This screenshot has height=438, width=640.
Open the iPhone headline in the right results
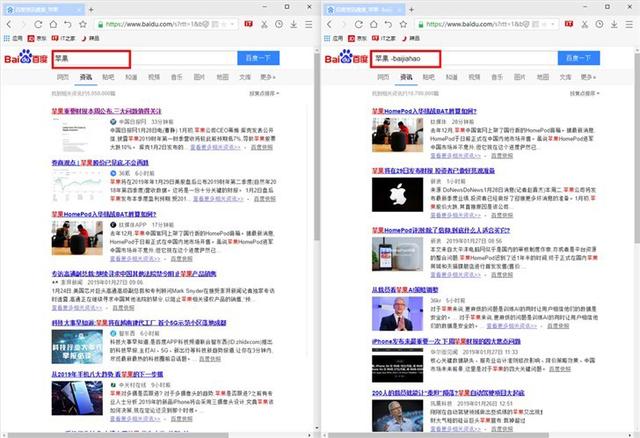[446, 341]
